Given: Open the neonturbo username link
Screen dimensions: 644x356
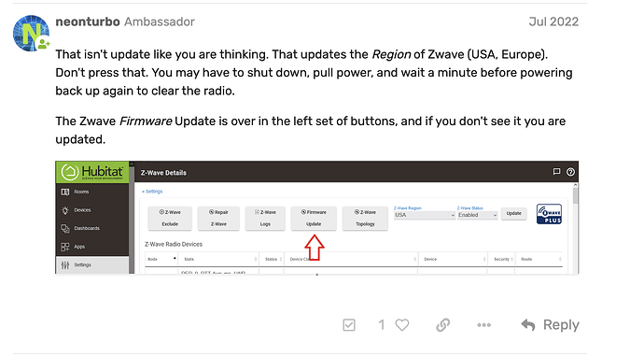Looking at the screenshot, I should coord(88,21).
